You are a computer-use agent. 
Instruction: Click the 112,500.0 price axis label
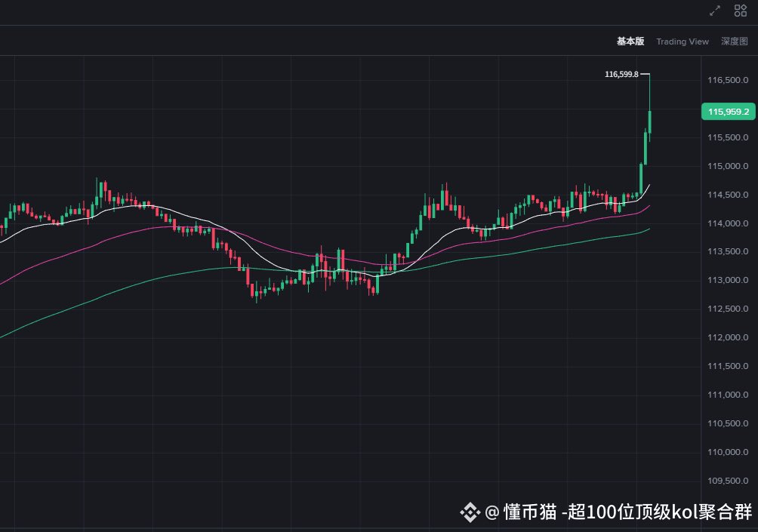(x=727, y=309)
